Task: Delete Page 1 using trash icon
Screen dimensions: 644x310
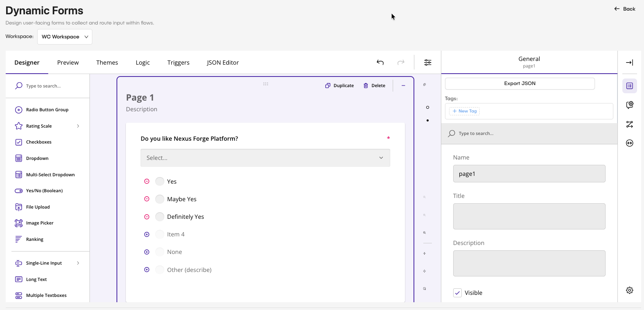Action: point(366,85)
